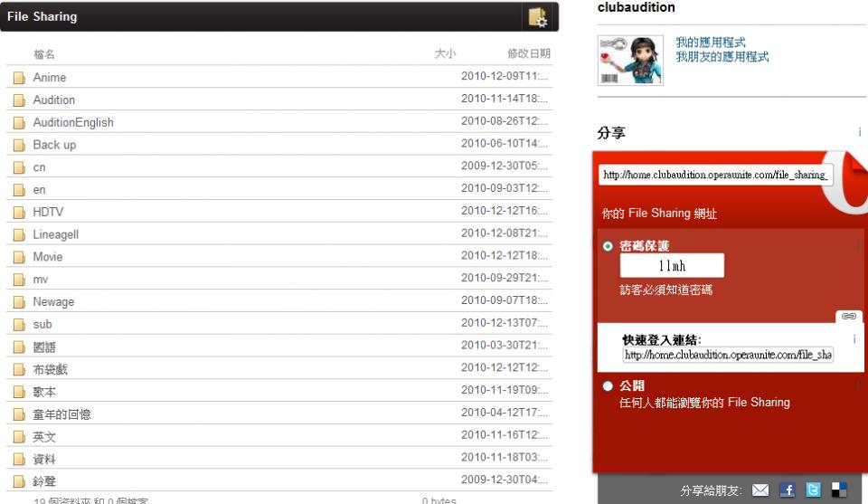Click the LineageII folder name
This screenshot has width=868, height=504.
coord(55,235)
